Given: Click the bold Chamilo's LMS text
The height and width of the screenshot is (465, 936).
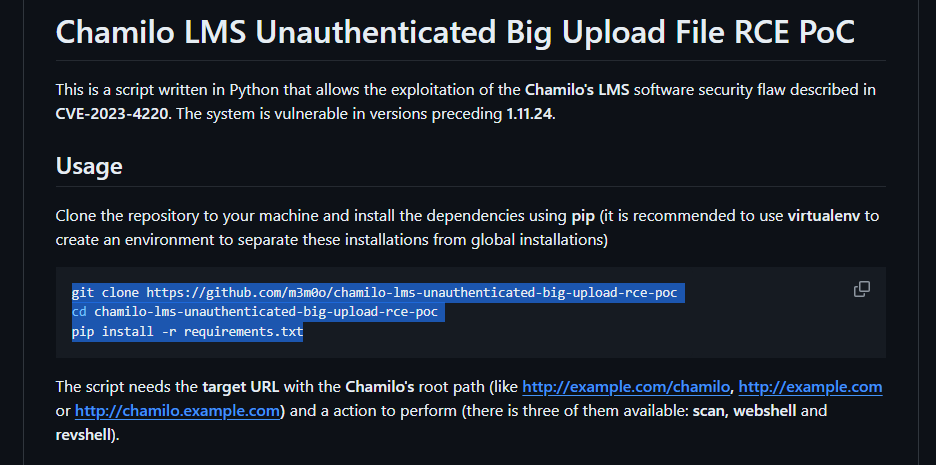Looking at the screenshot, I should pos(577,90).
